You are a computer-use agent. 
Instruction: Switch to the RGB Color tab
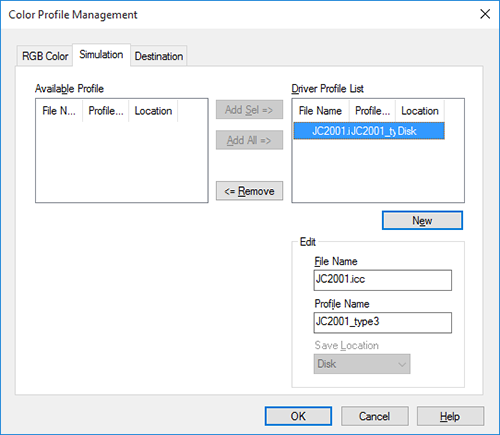45,56
